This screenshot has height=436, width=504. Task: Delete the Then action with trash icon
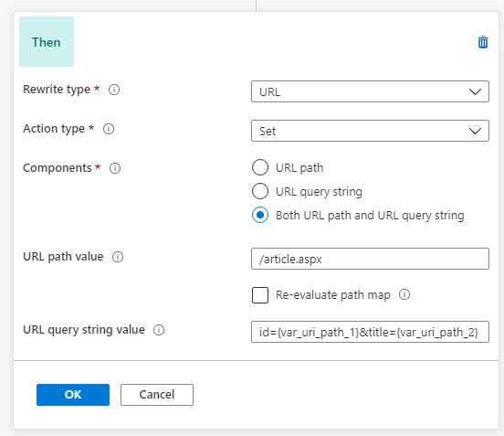tap(483, 42)
